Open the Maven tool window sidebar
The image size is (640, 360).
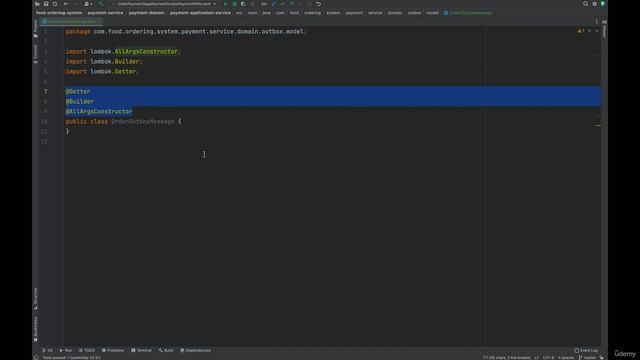604,29
